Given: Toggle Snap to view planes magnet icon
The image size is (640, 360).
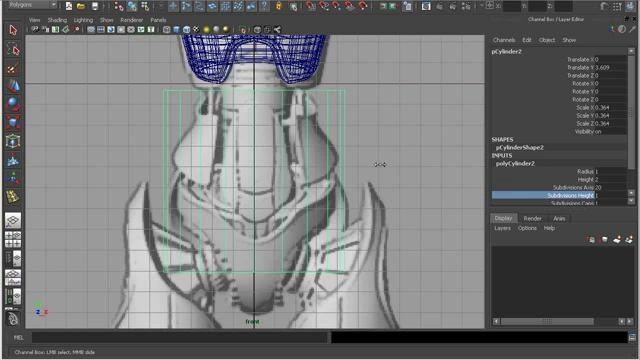Looking at the screenshot, I should [x=349, y=6].
